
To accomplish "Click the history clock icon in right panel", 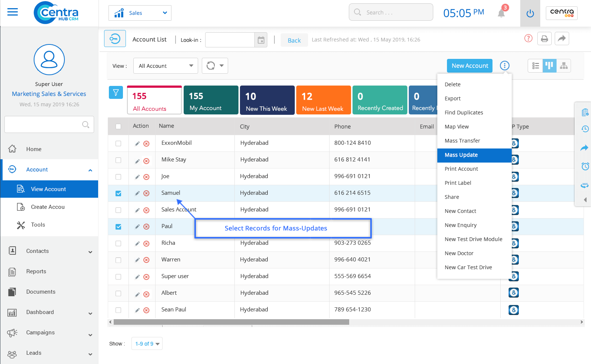I will coord(585,129).
